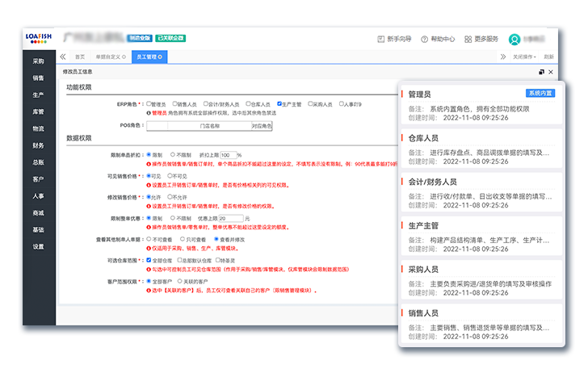Open 更多服务 grid icon
Viewport: 588px width, 369px height.
(467, 39)
